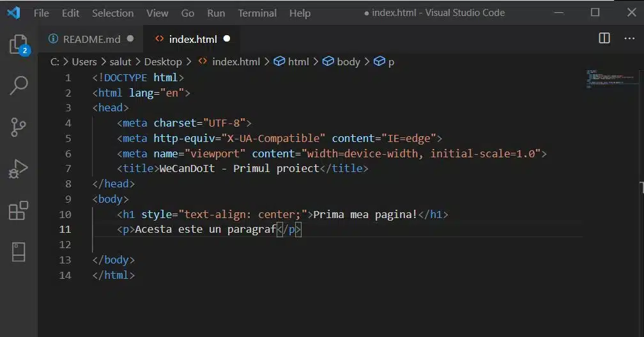Open Source Control view in activity bar
644x337 pixels.
point(18,127)
